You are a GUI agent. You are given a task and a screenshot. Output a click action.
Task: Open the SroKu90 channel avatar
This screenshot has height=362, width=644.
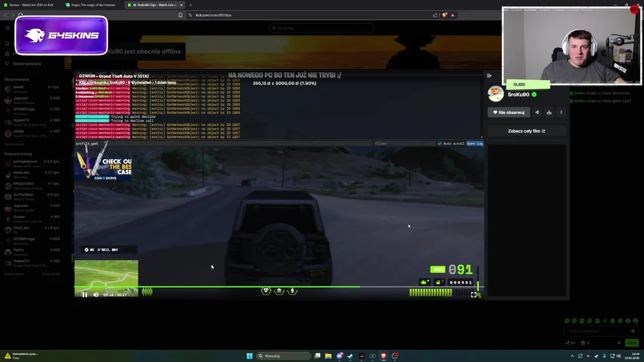496,94
